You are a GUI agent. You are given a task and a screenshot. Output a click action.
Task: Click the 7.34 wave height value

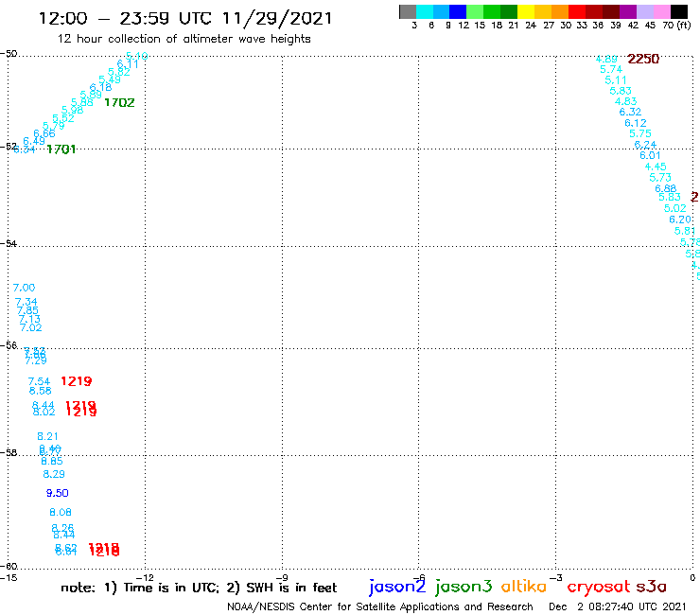point(26,303)
